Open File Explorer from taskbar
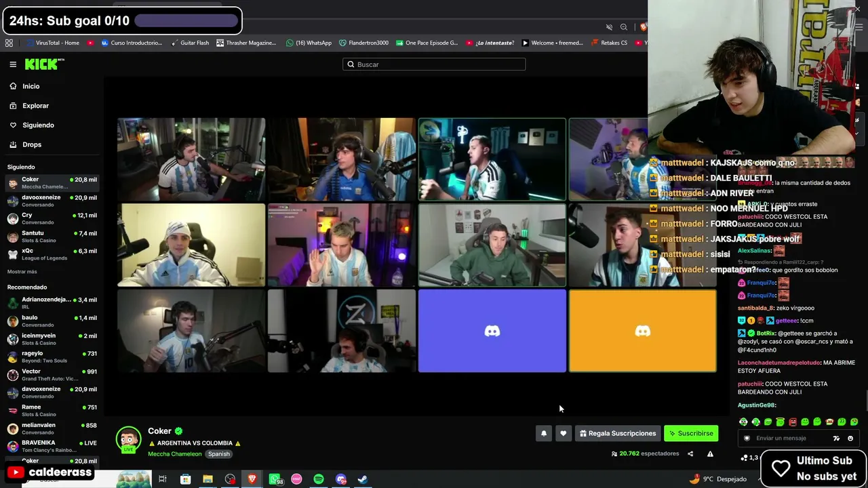The width and height of the screenshot is (868, 488). tap(208, 479)
